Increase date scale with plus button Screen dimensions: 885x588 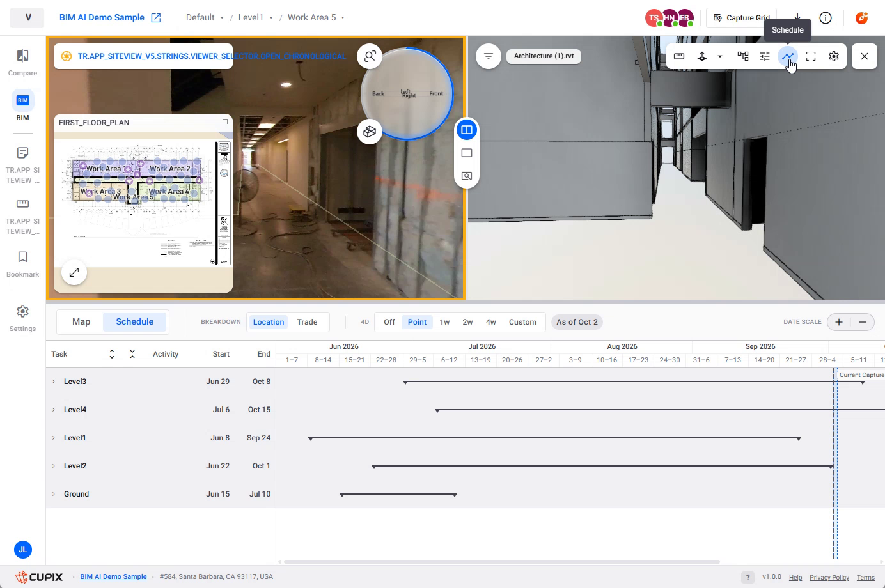point(839,322)
